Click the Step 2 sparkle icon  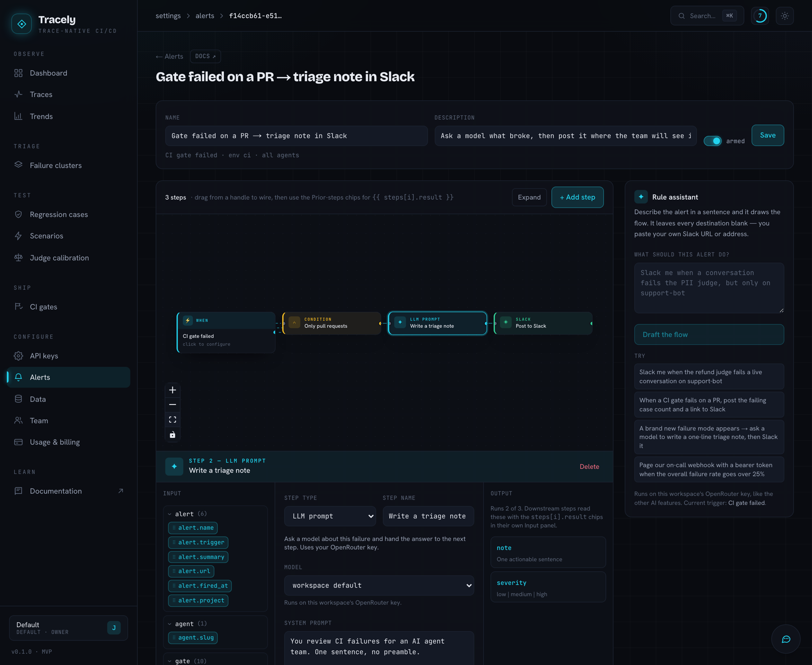point(174,467)
